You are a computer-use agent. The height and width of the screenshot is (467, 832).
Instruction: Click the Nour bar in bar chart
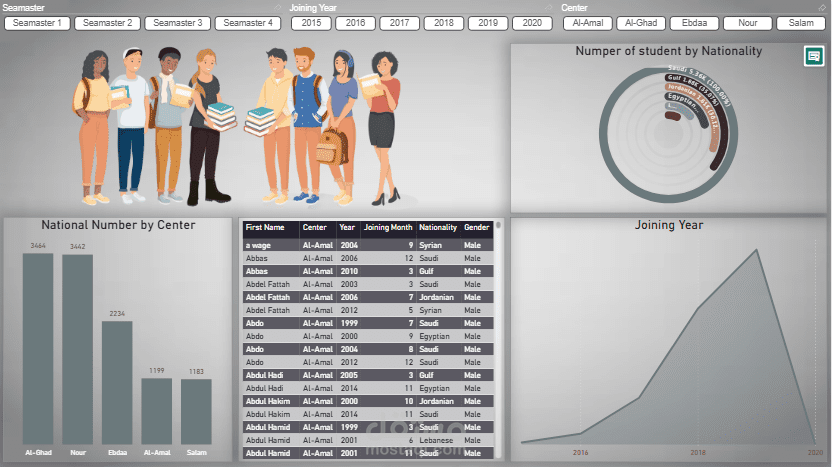click(77, 349)
